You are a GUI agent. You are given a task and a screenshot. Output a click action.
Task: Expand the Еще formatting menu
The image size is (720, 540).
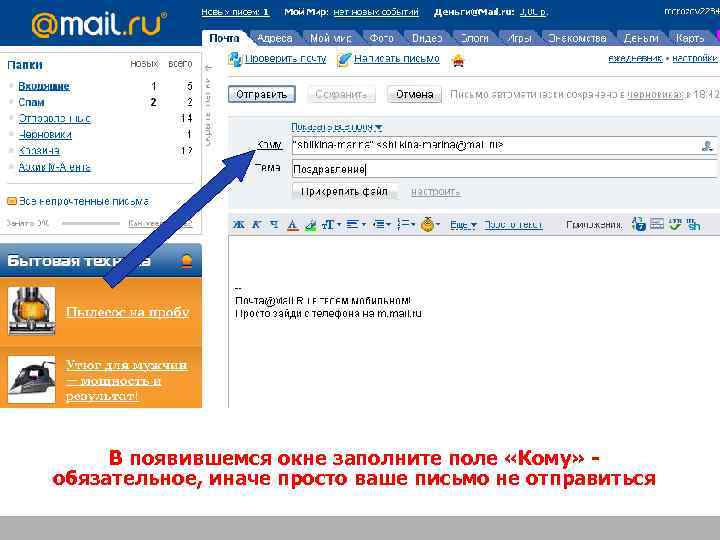[x=463, y=225]
